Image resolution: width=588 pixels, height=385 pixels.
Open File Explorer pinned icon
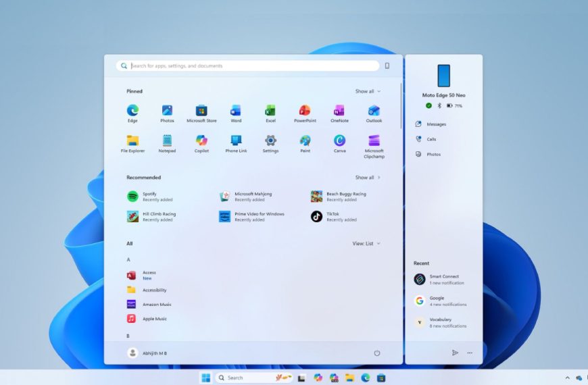pyautogui.click(x=132, y=144)
